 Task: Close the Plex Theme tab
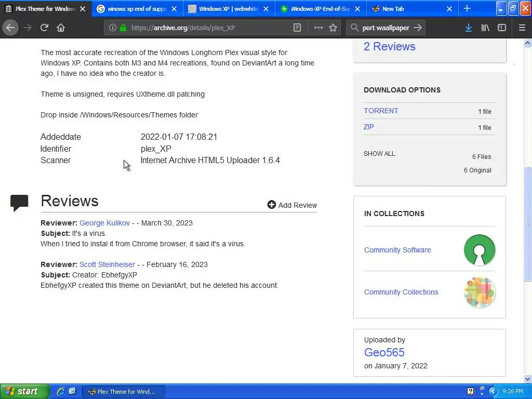point(83,9)
